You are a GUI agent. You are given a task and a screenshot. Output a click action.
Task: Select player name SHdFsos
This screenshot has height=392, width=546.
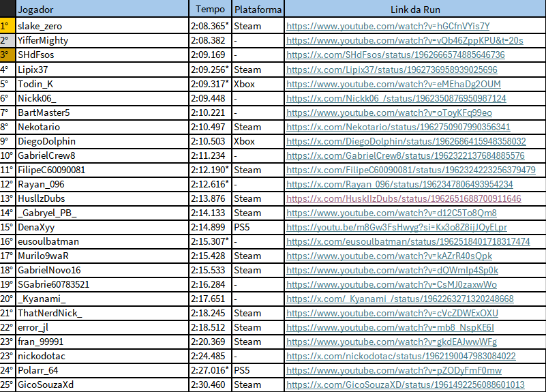click(x=36, y=55)
